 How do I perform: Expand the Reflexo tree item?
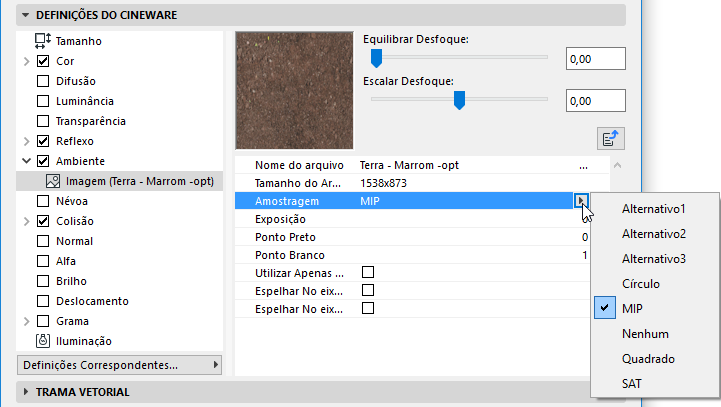[x=26, y=141]
